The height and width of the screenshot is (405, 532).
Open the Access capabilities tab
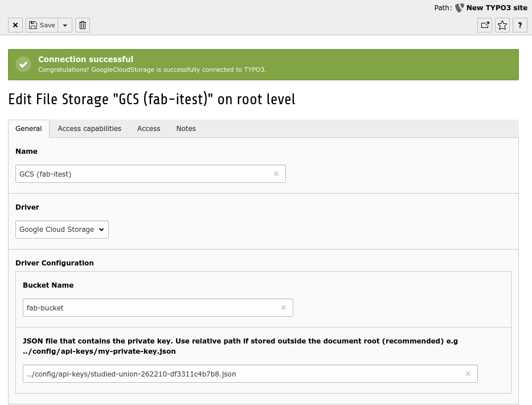pos(89,129)
